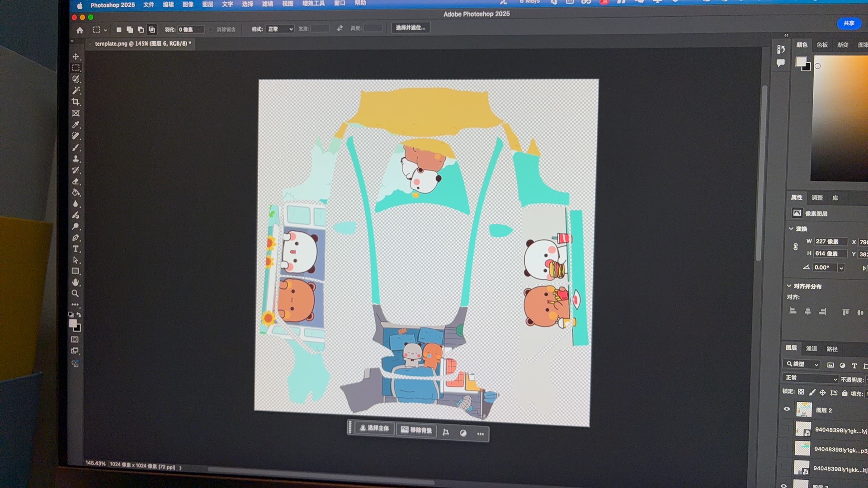Choose intersect with selection mode icon
Screen dimensions: 868x488
click(152, 30)
